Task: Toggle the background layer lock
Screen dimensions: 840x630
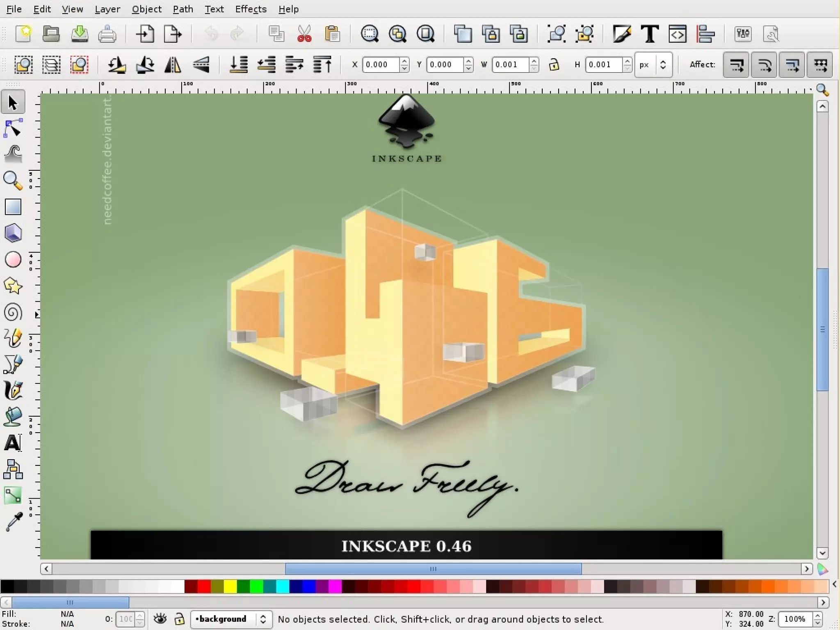Action: pyautogui.click(x=179, y=619)
